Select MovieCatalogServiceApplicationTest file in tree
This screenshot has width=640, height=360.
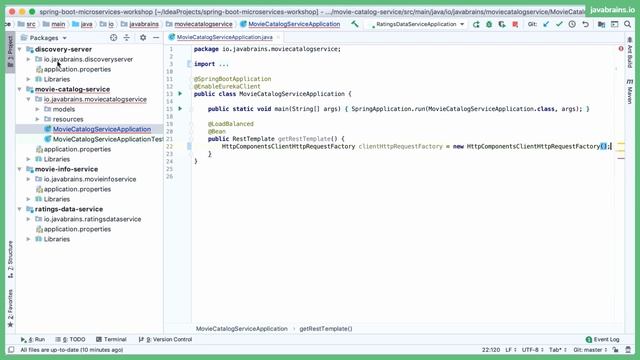[103, 139]
